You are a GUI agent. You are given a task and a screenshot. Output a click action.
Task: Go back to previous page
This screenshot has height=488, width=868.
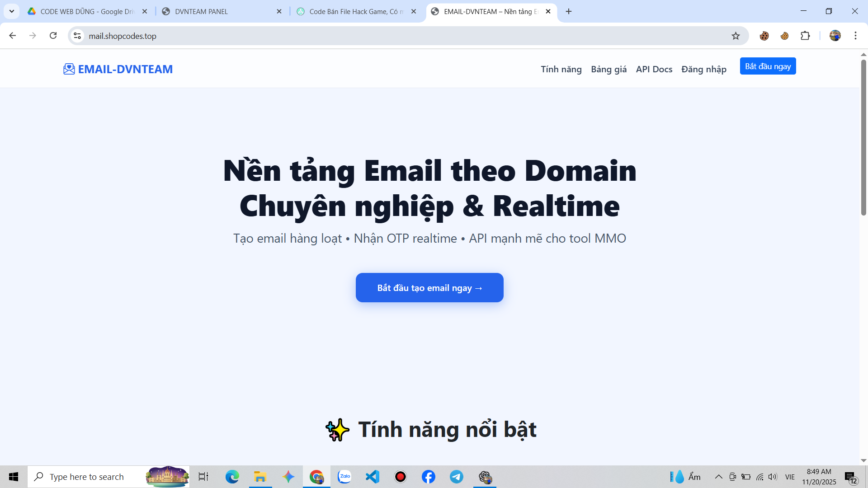coord(13,36)
